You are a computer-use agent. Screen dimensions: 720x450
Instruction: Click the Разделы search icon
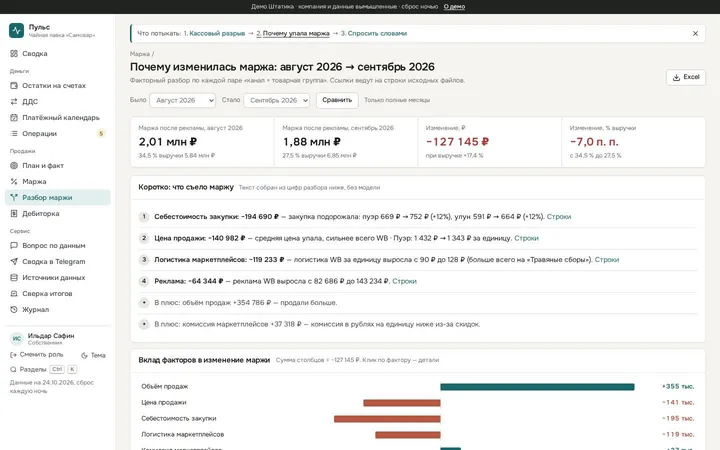coord(13,369)
